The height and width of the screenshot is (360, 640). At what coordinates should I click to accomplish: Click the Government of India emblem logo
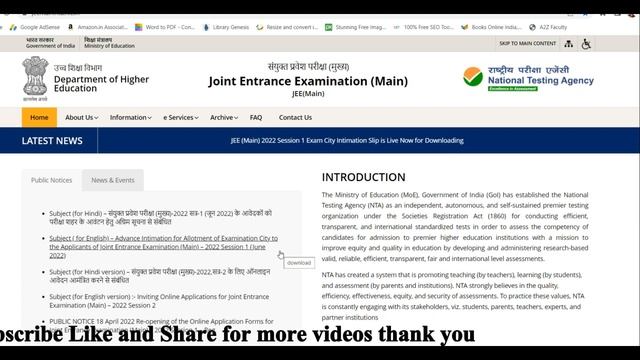coord(35,78)
